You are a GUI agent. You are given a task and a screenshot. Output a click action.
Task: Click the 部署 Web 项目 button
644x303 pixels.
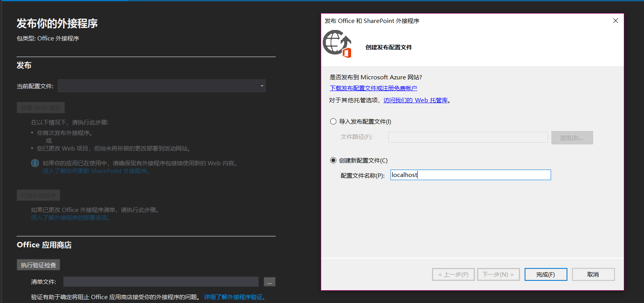click(40, 108)
